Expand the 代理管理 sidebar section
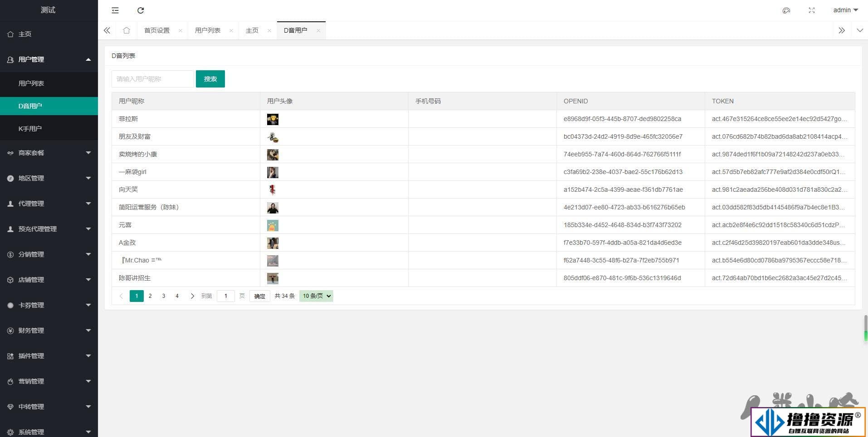Screen dimensions: 868x437 tap(49, 204)
